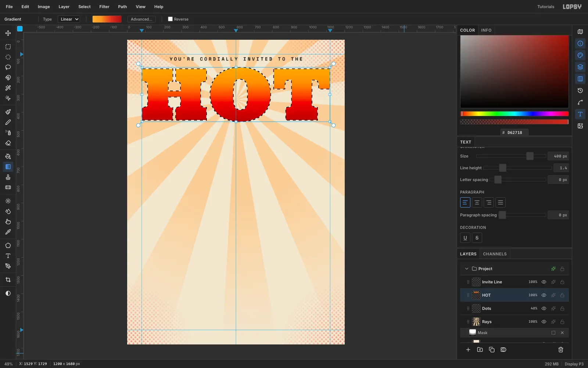Click the Advanced... gradient button

(x=141, y=19)
